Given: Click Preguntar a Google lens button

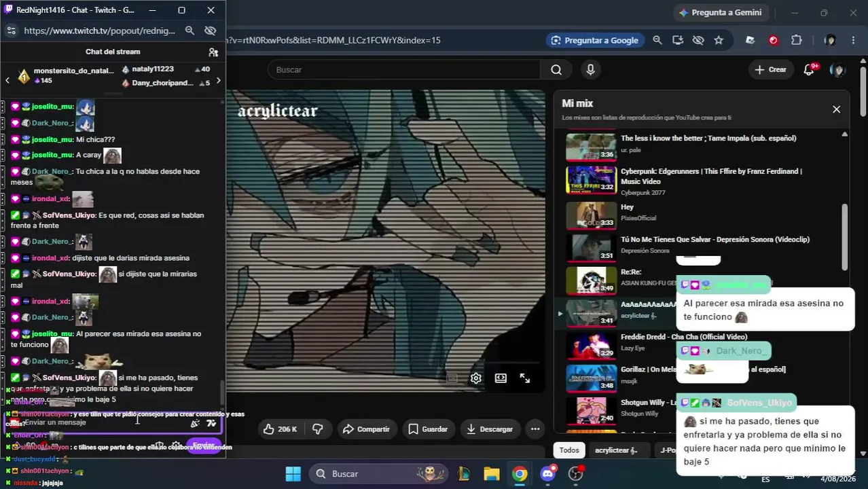Looking at the screenshot, I should [595, 40].
